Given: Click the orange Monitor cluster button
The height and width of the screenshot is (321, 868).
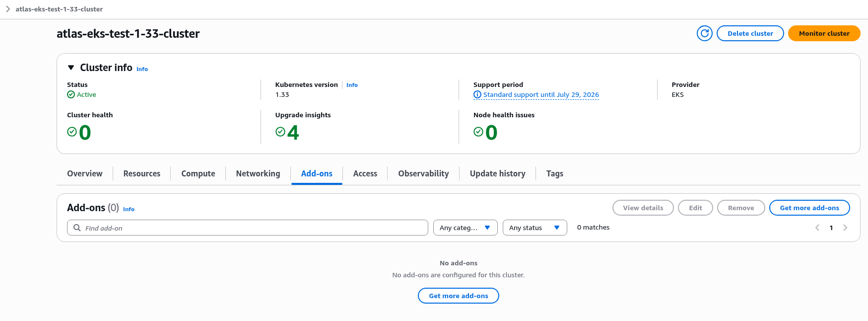Looking at the screenshot, I should tap(824, 33).
